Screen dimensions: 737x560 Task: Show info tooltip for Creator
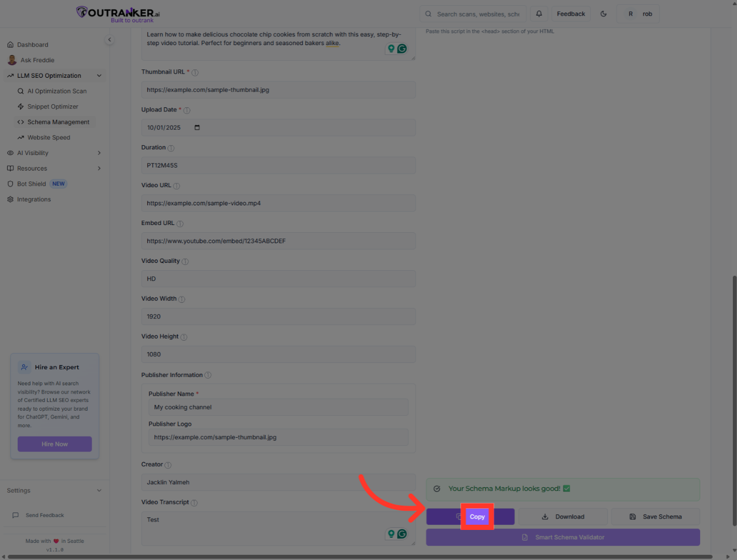pyautogui.click(x=168, y=465)
